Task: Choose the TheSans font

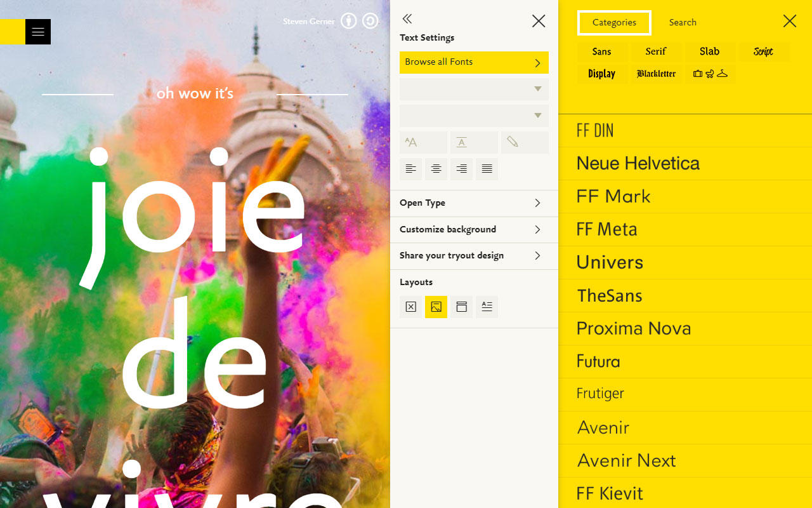Action: coord(685,296)
